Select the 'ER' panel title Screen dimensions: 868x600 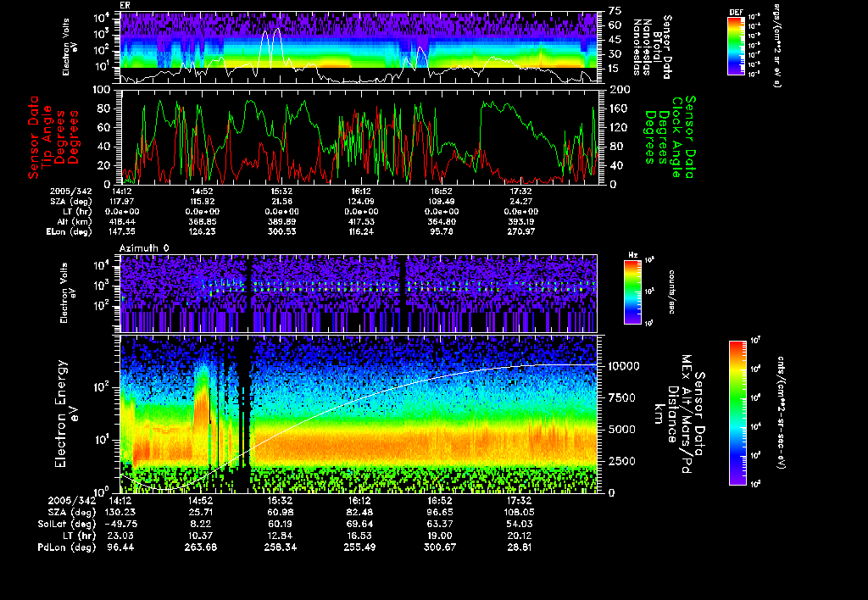pos(125,5)
